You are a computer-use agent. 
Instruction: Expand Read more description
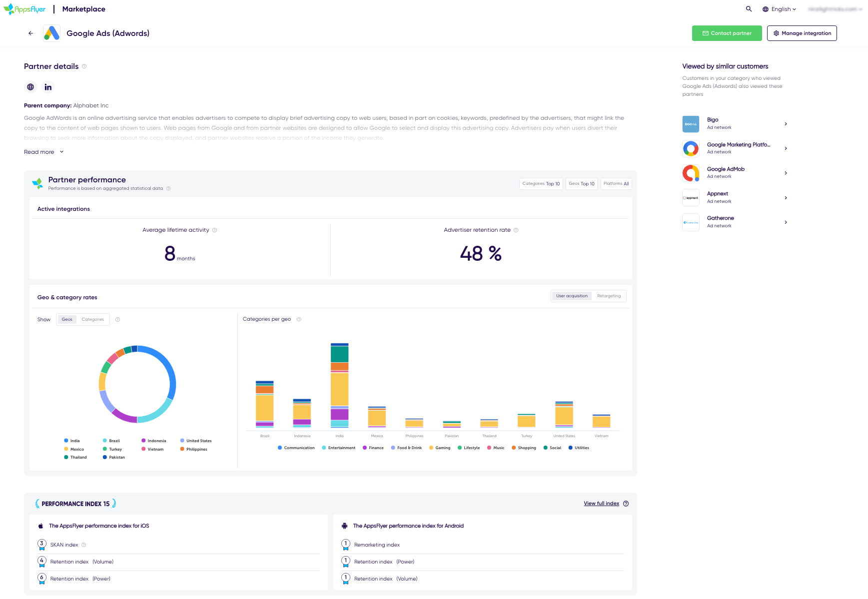point(44,152)
